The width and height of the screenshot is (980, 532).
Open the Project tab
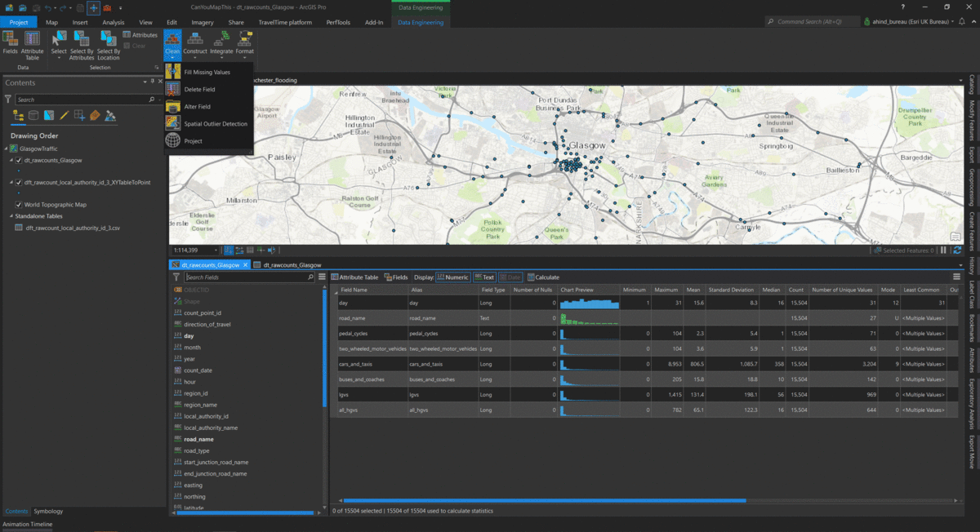(19, 22)
